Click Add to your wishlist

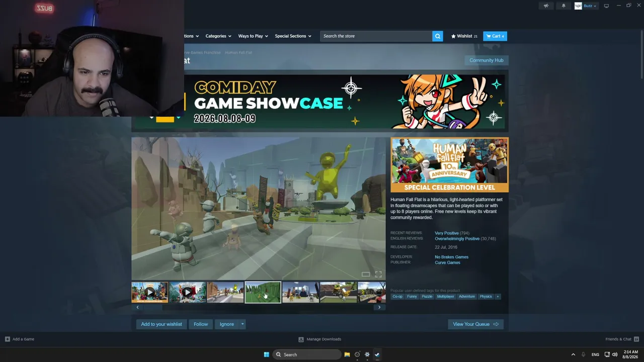(162, 324)
